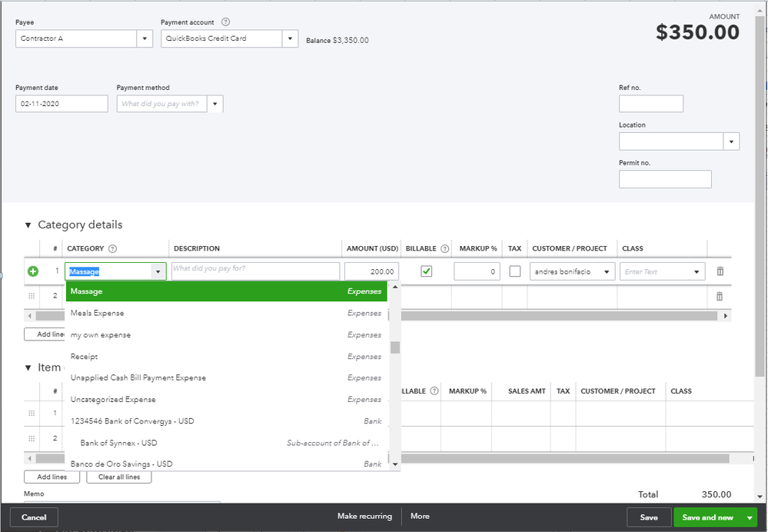Image resolution: width=768 pixels, height=532 pixels.
Task: Delete category line 2 with trash icon
Action: 720,296
